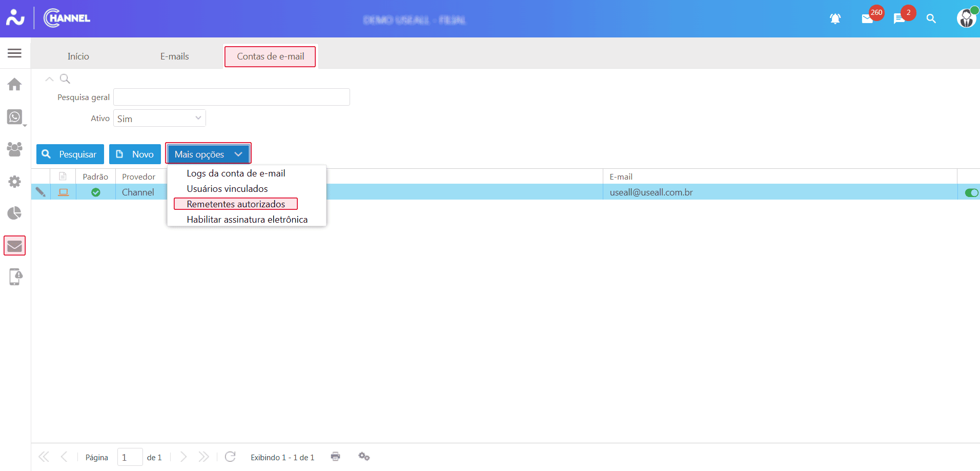Click the green Padrão checkmark icon
Image resolution: width=980 pixels, height=471 pixels.
[96, 192]
